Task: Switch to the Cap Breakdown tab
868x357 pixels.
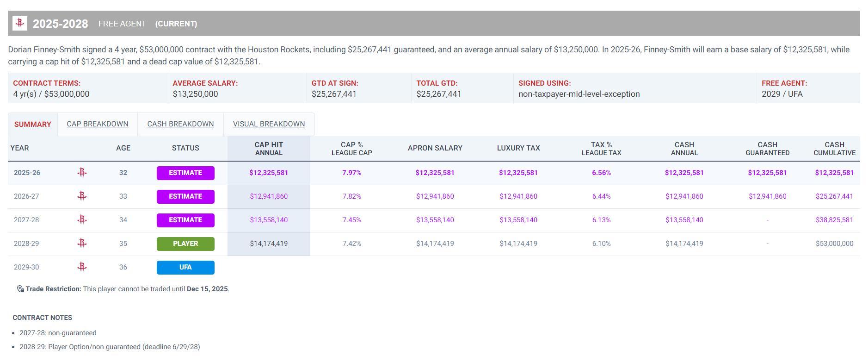Action: click(98, 124)
